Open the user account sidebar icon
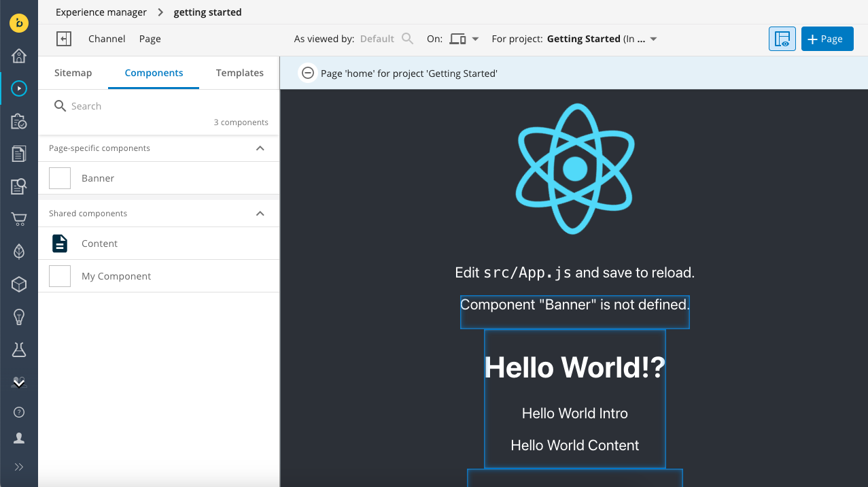 pos(19,439)
